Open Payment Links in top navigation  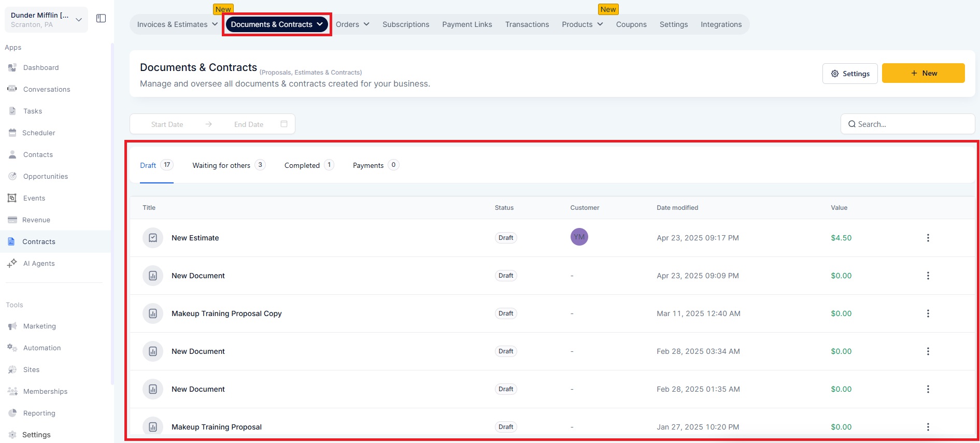point(467,24)
